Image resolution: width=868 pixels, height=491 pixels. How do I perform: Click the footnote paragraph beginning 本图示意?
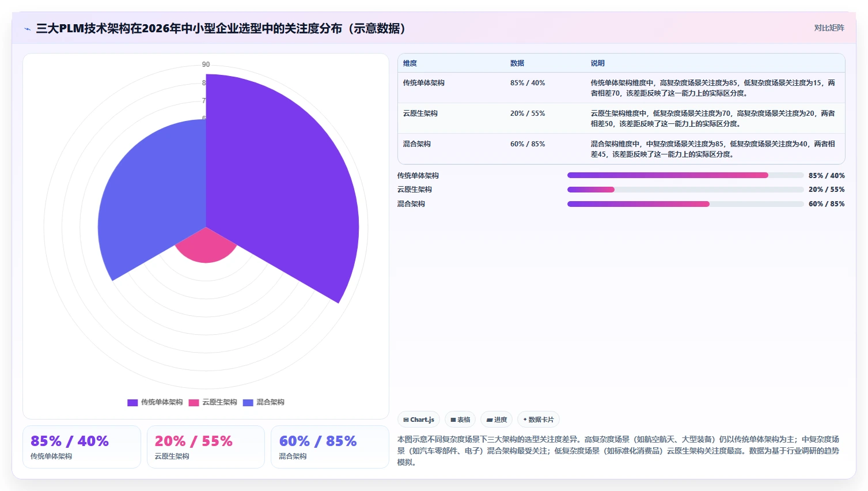click(x=619, y=451)
